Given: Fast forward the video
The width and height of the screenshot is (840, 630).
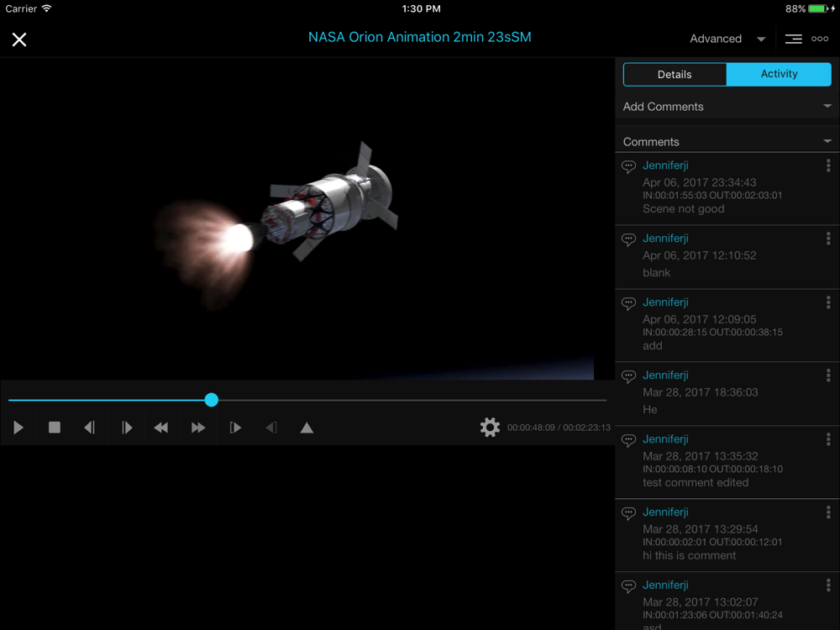Looking at the screenshot, I should point(198,428).
